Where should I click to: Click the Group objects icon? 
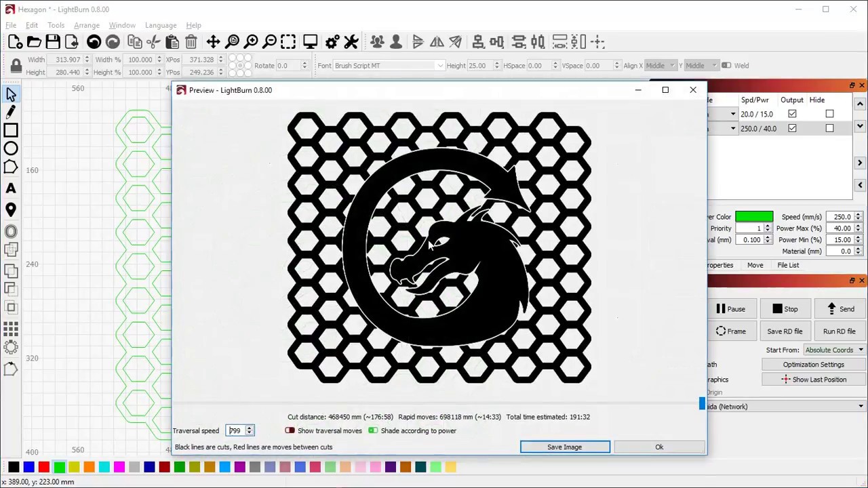click(x=377, y=42)
